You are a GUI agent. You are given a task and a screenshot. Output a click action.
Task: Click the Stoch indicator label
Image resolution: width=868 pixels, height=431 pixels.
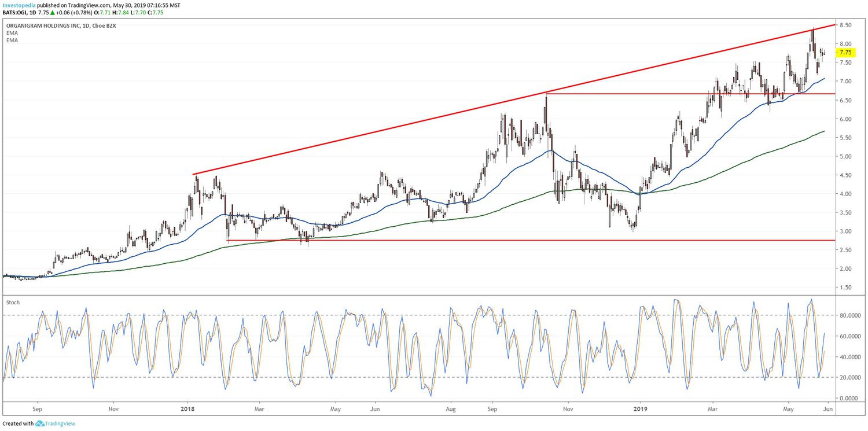(12, 301)
